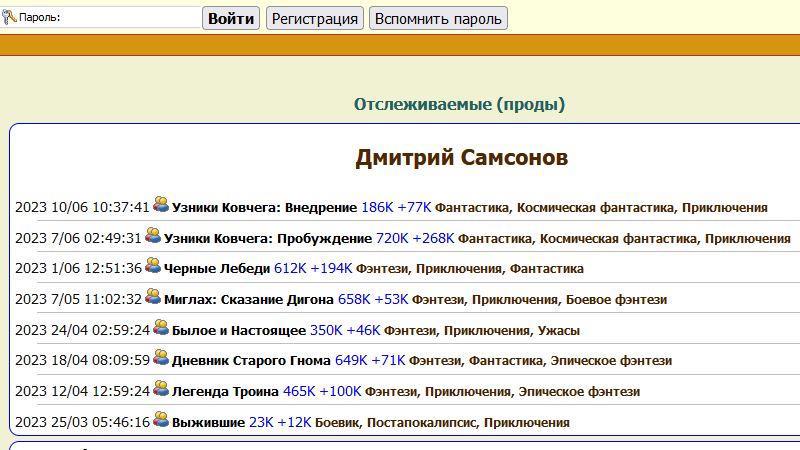Click date 2023 10/06 10:37:41
This screenshot has height=450, width=800.
(x=82, y=208)
